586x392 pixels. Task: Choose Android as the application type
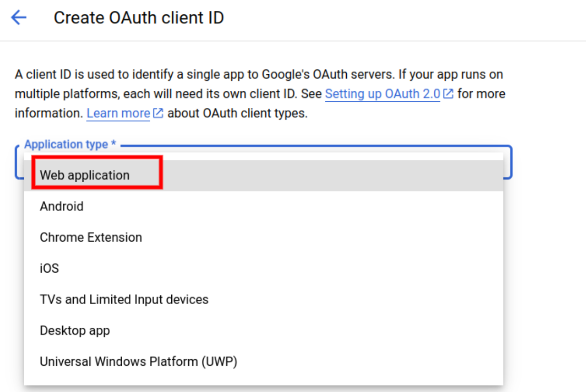click(62, 206)
